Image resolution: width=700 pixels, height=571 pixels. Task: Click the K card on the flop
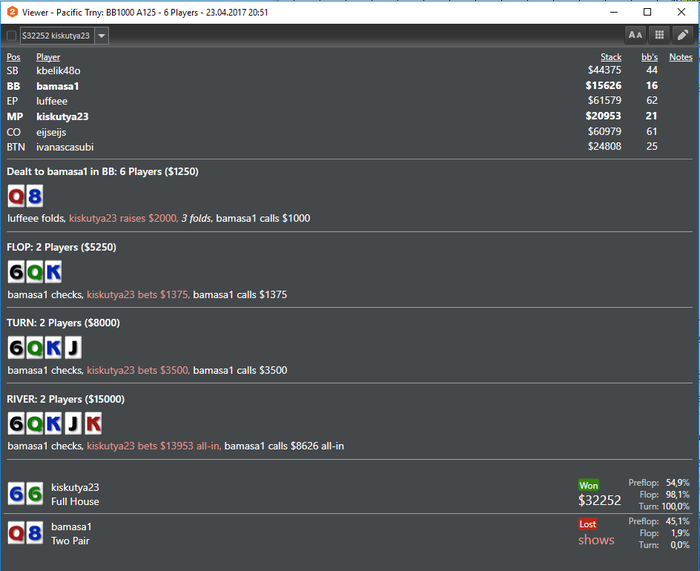pos(53,272)
